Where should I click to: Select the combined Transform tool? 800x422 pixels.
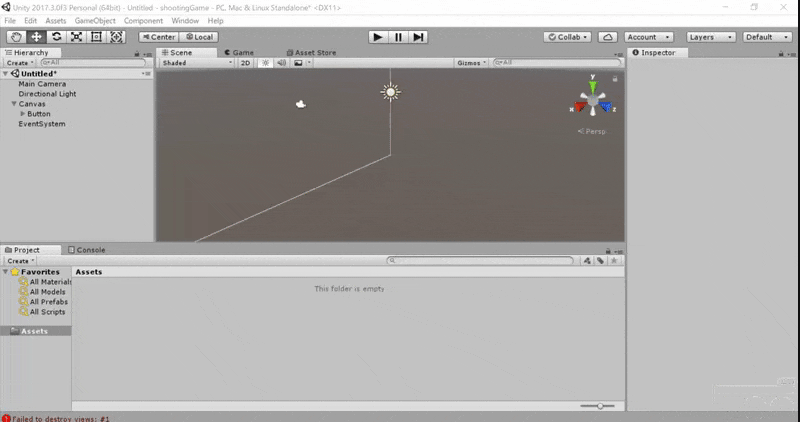pos(116,37)
